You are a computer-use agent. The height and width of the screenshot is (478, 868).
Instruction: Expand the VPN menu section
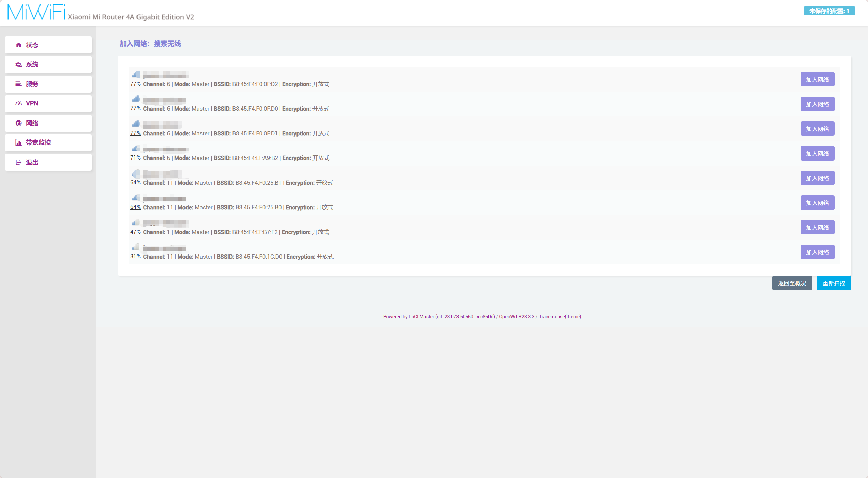pos(48,103)
